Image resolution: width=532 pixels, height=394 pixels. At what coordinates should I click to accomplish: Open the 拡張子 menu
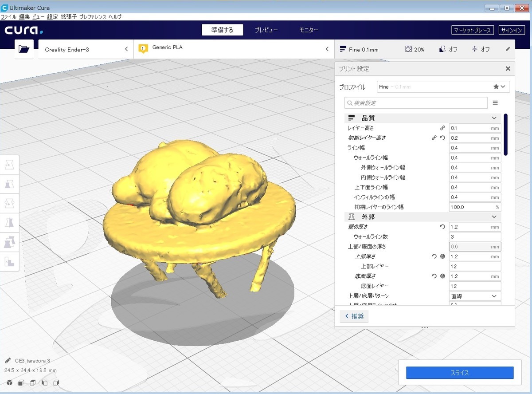click(x=69, y=16)
